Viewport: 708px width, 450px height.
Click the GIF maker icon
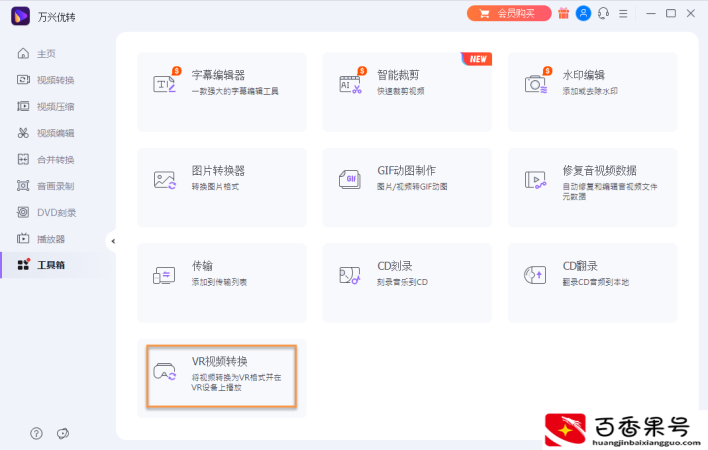click(350, 180)
